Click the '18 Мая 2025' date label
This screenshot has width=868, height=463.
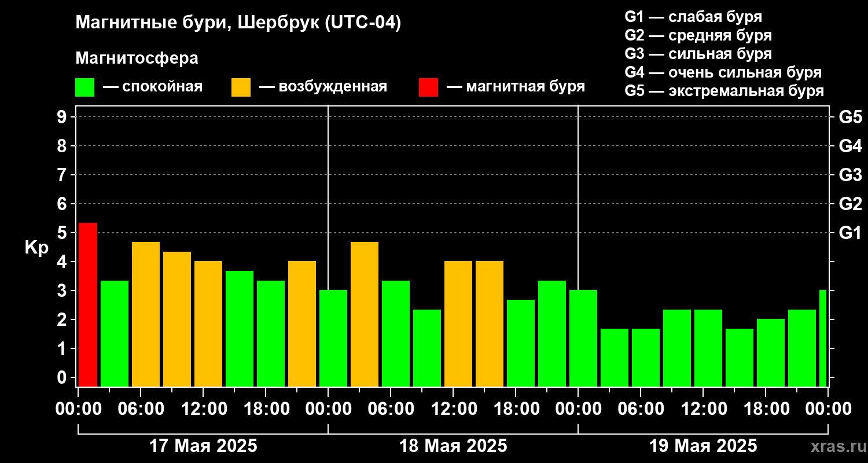click(x=453, y=446)
